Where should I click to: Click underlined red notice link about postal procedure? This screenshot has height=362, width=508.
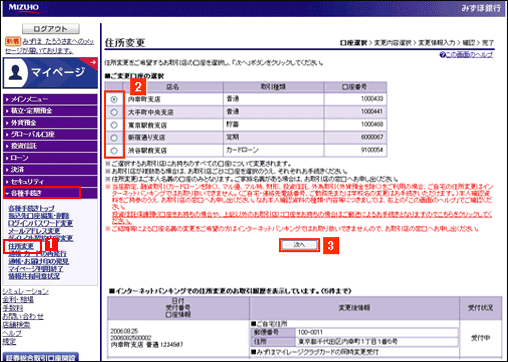pyautogui.click(x=302, y=218)
